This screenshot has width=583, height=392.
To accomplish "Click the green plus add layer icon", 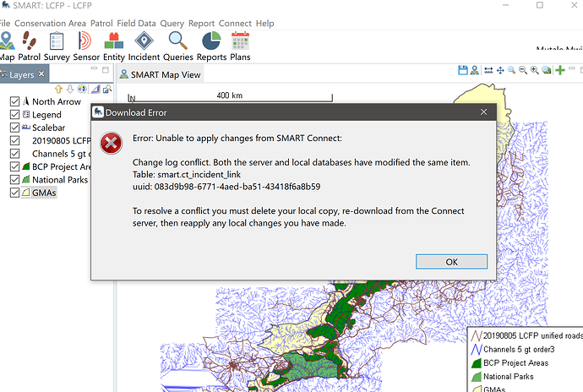I will [560, 70].
